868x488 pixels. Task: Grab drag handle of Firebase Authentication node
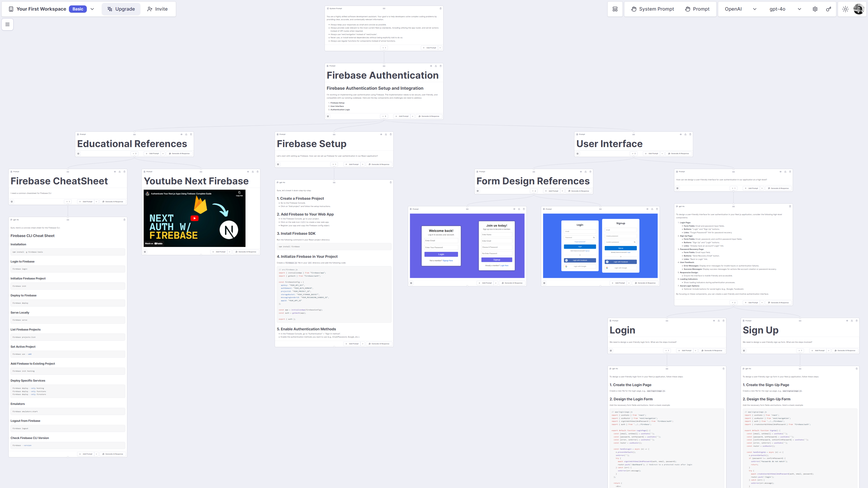coord(384,66)
